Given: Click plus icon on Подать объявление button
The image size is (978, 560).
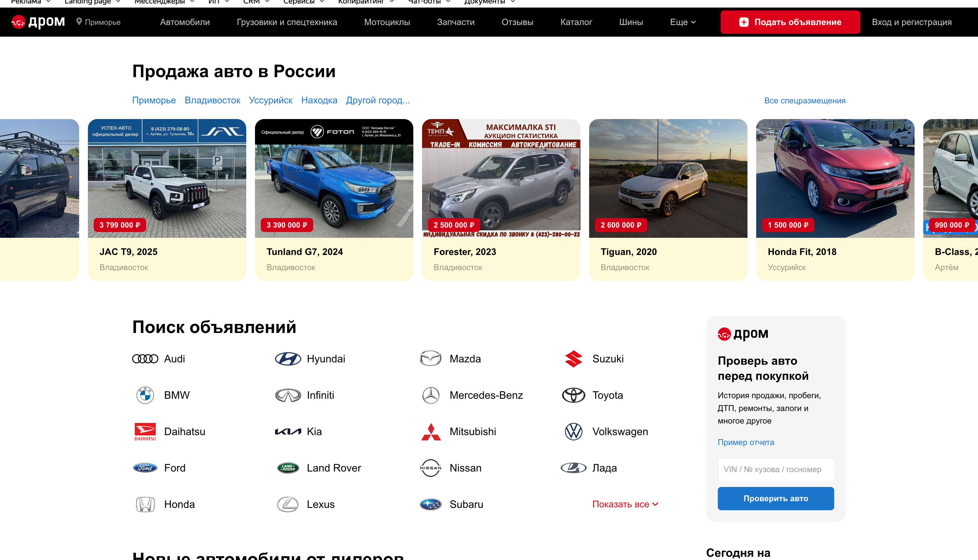Looking at the screenshot, I should 744,22.
